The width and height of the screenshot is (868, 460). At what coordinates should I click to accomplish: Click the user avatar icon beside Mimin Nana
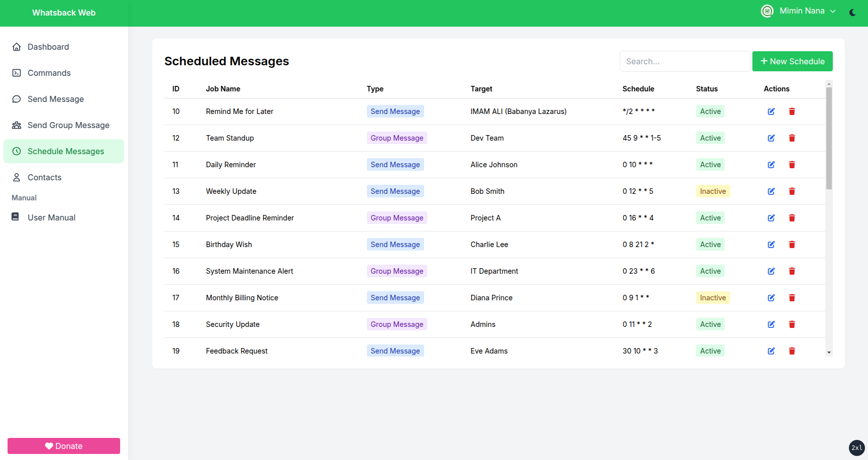click(767, 11)
